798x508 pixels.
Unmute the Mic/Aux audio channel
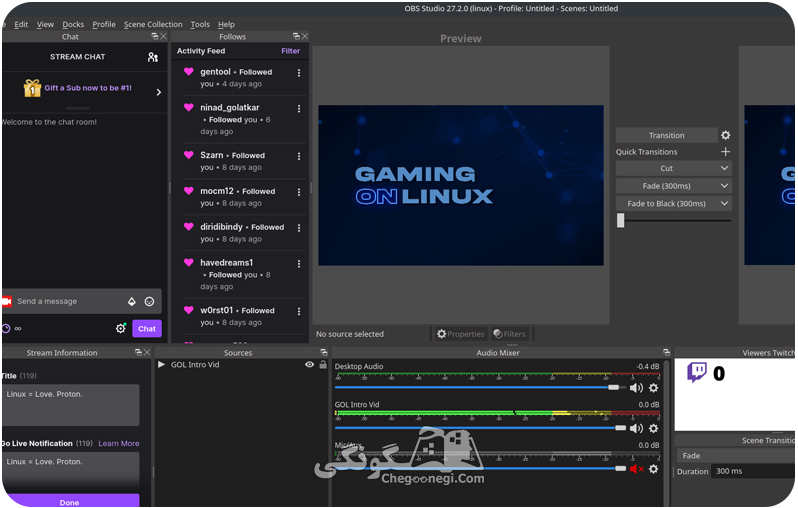click(x=637, y=469)
